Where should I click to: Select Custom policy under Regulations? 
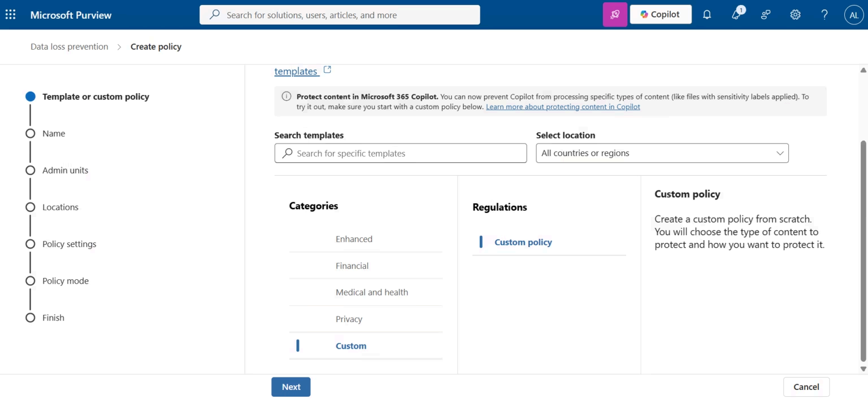549,242
